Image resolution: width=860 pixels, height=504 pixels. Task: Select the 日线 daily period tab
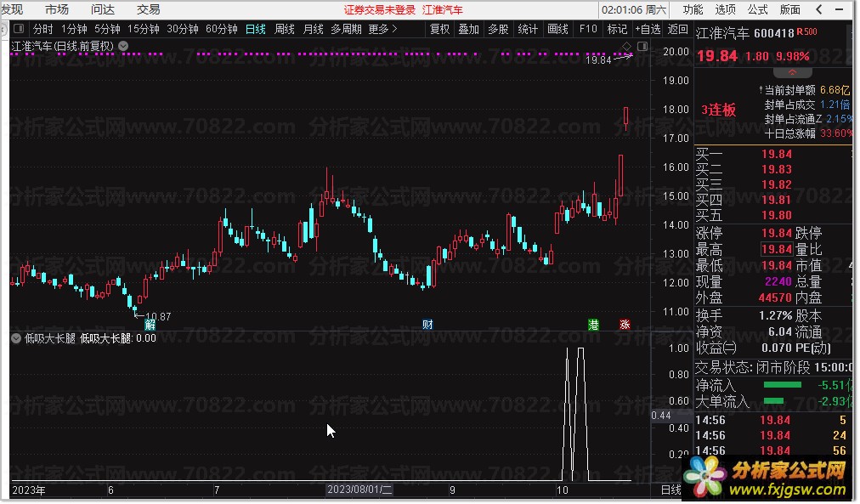coord(256,29)
